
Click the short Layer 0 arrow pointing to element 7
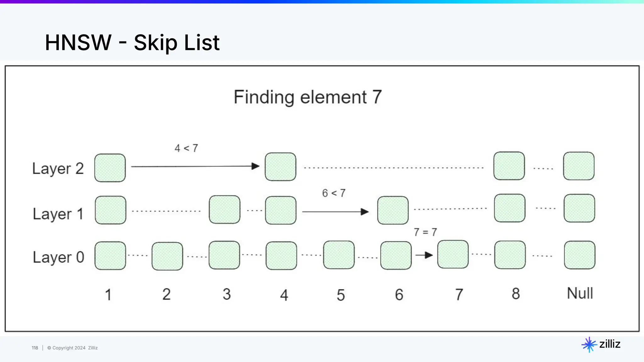(424, 255)
